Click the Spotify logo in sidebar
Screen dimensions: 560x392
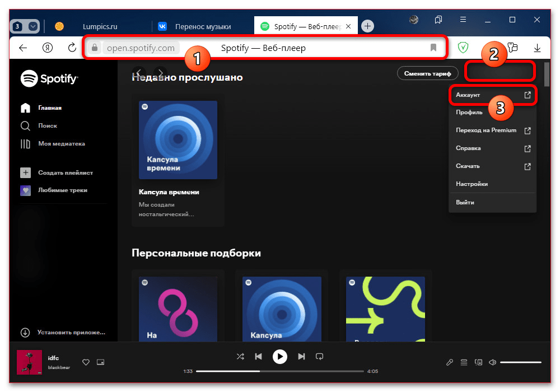click(x=49, y=78)
